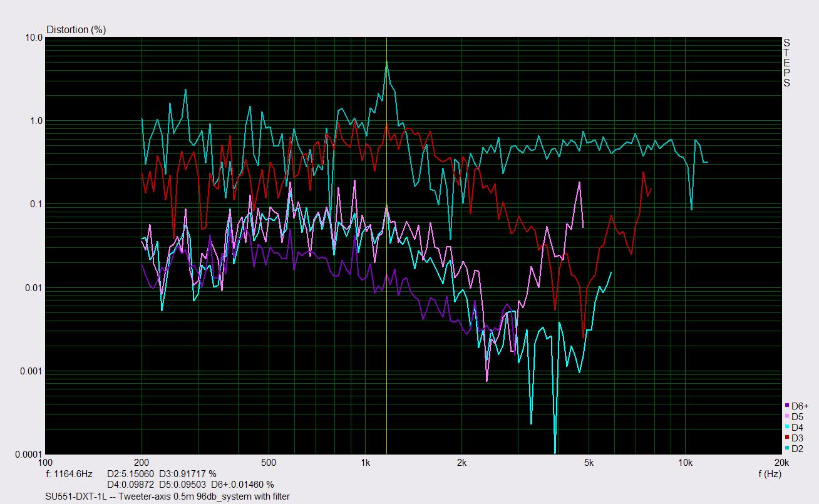
Task: Click the D3 red legend swatch
Action: pyautogui.click(x=786, y=438)
